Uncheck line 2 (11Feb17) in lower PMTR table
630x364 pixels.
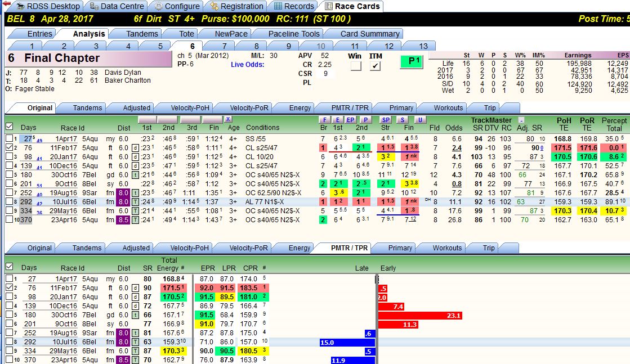(x=9, y=287)
